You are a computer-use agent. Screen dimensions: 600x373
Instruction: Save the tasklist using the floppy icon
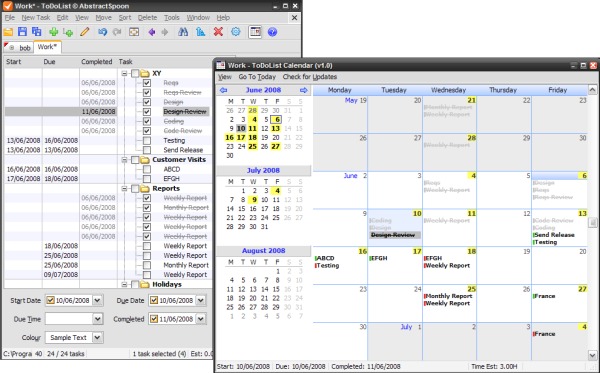click(x=22, y=32)
